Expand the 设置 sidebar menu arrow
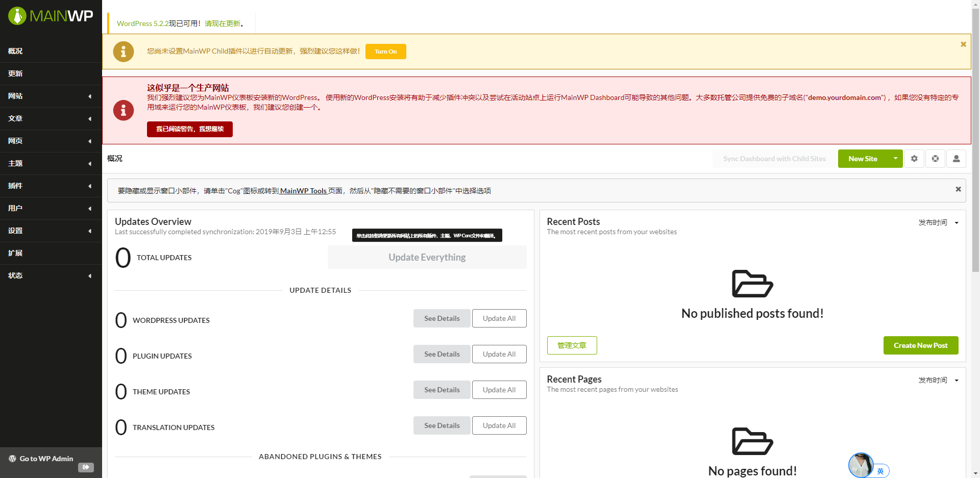 (x=90, y=231)
